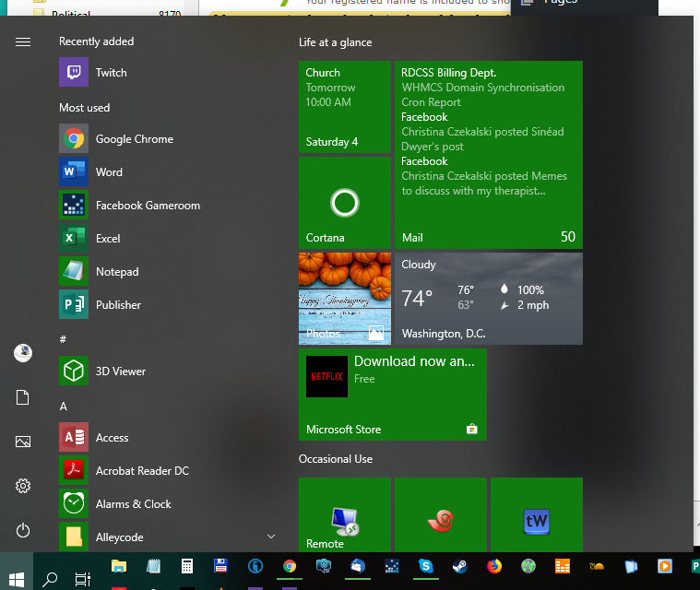Open taskbar Search magnifier
Image resolution: width=700 pixels, height=590 pixels.
(50, 579)
